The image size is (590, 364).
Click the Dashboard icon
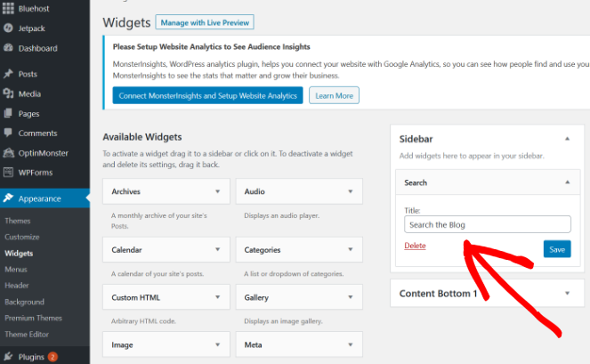tap(8, 48)
